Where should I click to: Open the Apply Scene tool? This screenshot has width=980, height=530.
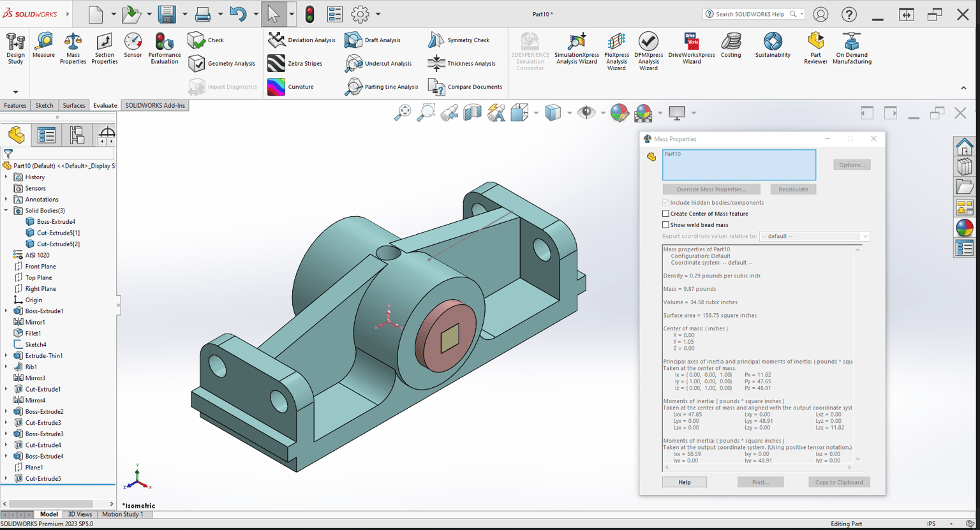(x=643, y=114)
